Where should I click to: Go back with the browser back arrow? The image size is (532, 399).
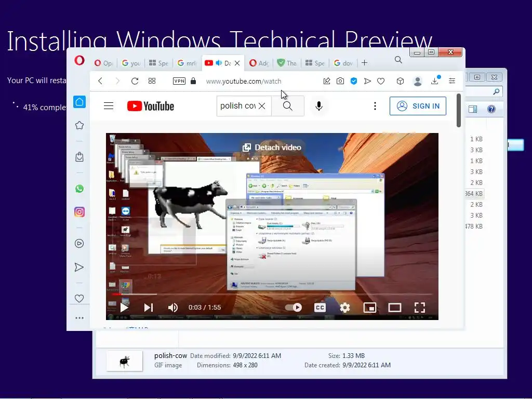click(100, 81)
